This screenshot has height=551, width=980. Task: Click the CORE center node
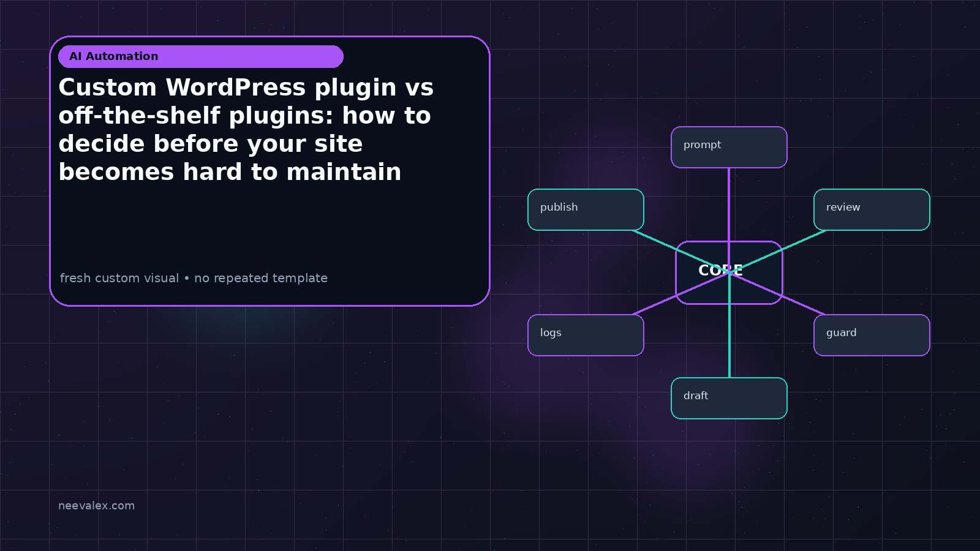[x=729, y=272]
